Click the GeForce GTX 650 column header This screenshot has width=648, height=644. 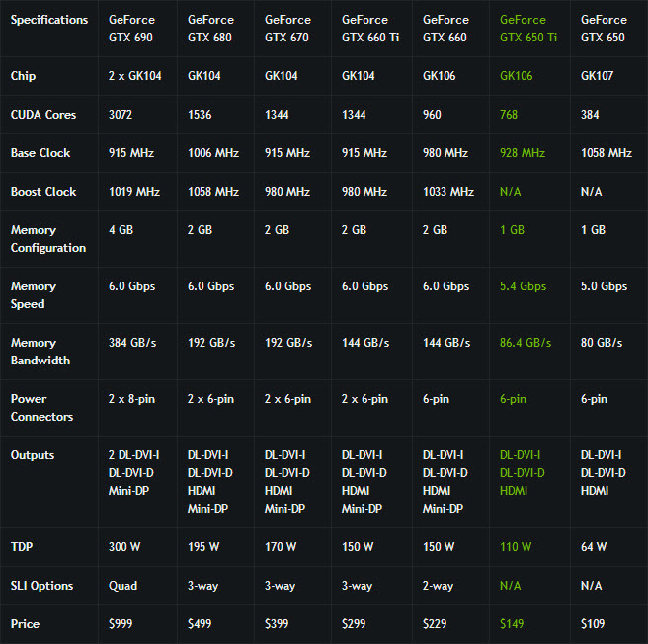click(604, 29)
